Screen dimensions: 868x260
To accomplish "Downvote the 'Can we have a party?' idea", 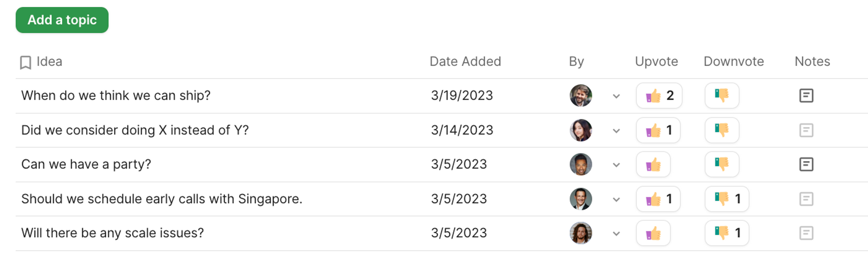I will 722,164.
